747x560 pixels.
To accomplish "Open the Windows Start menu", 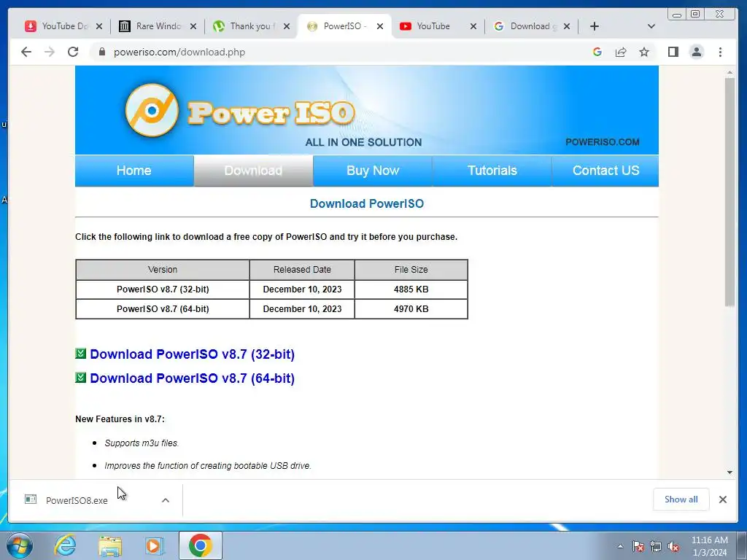I will 19,545.
